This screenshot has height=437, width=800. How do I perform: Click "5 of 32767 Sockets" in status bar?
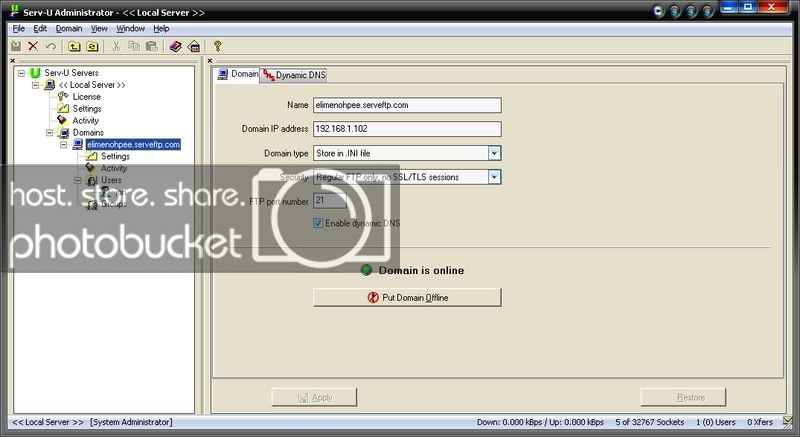tap(649, 422)
